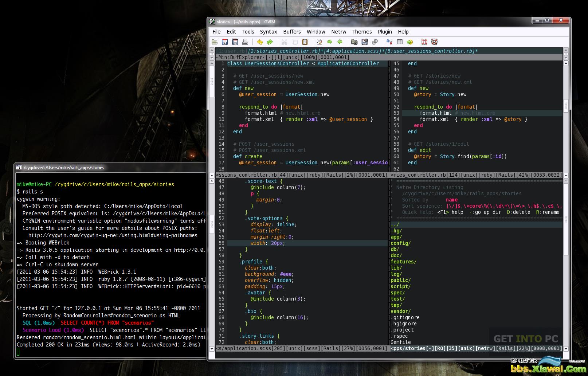Click the Redo arrow icon
Screen dimensions: 588x376
pyautogui.click(x=270, y=42)
